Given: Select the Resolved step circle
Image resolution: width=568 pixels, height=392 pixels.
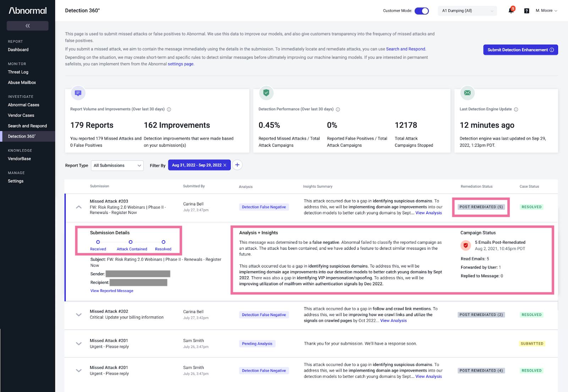Looking at the screenshot, I should 163,242.
